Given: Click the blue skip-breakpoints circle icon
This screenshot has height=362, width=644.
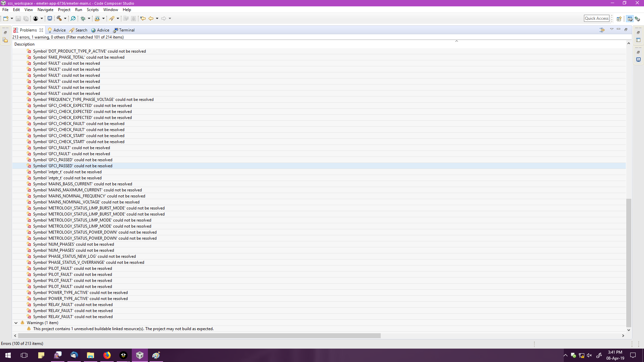Looking at the screenshot, I should [73, 18].
